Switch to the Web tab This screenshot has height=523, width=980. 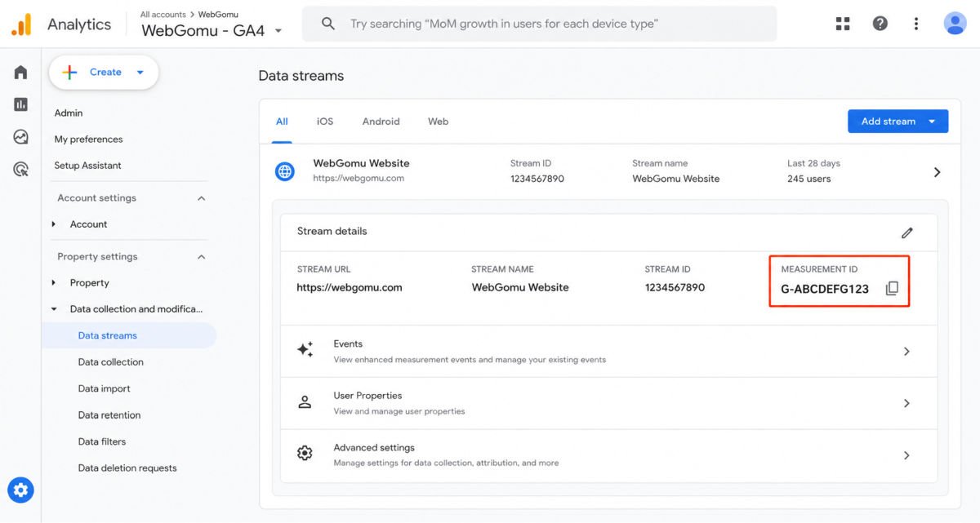pyautogui.click(x=439, y=122)
